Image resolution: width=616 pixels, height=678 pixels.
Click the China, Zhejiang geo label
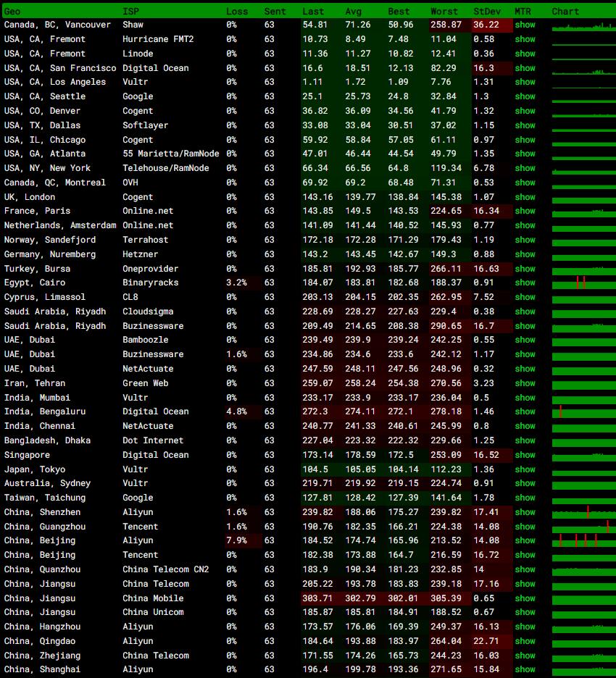pyautogui.click(x=42, y=656)
